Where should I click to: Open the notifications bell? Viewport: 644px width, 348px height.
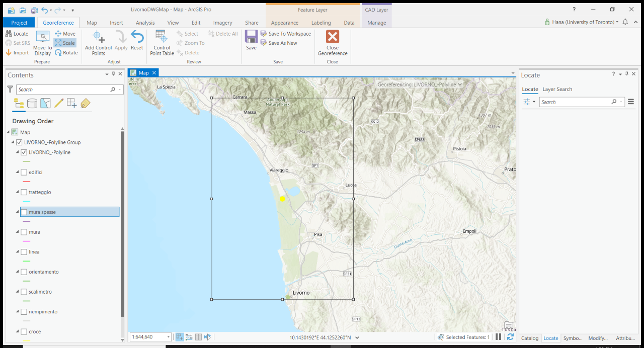(x=625, y=22)
